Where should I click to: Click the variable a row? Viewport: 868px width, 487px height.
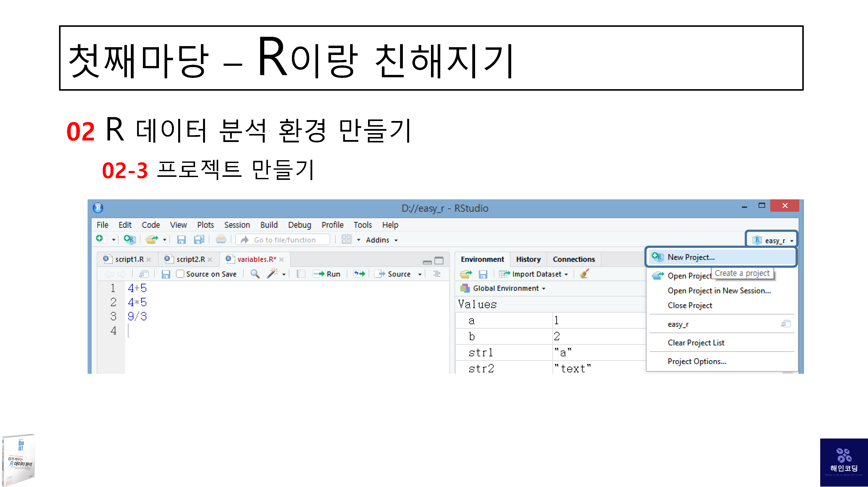pos(550,320)
